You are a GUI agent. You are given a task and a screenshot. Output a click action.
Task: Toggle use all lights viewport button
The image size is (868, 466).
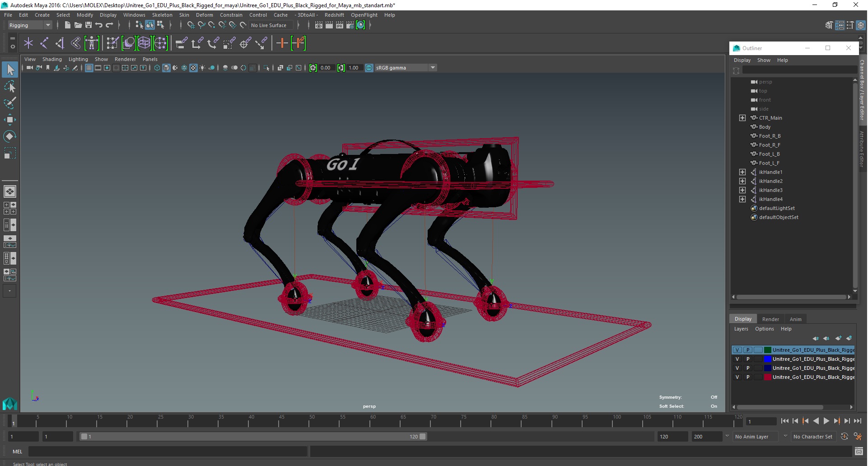click(x=202, y=68)
